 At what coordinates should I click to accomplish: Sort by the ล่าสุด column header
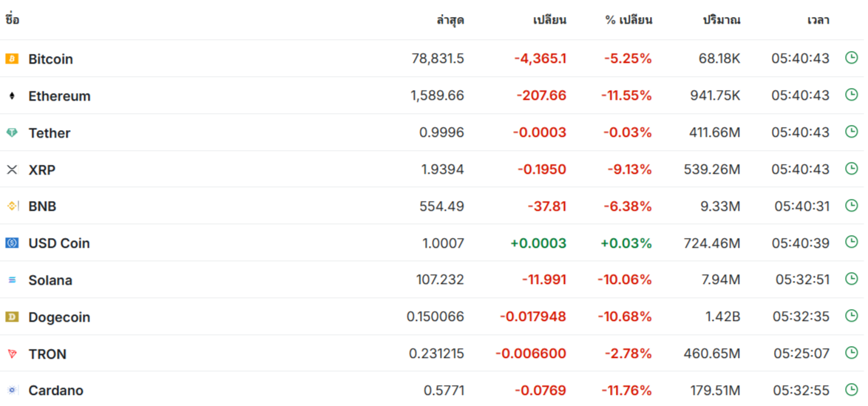point(450,21)
